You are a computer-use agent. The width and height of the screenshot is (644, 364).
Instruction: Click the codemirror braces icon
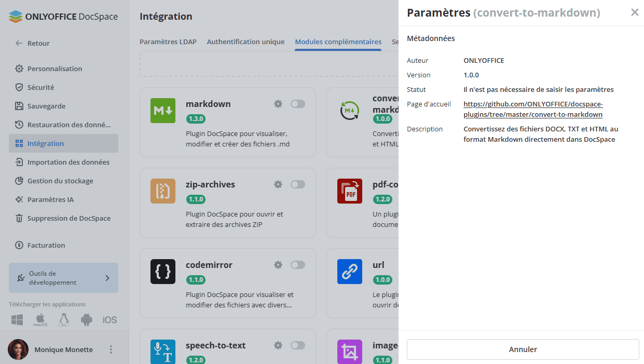(x=163, y=272)
